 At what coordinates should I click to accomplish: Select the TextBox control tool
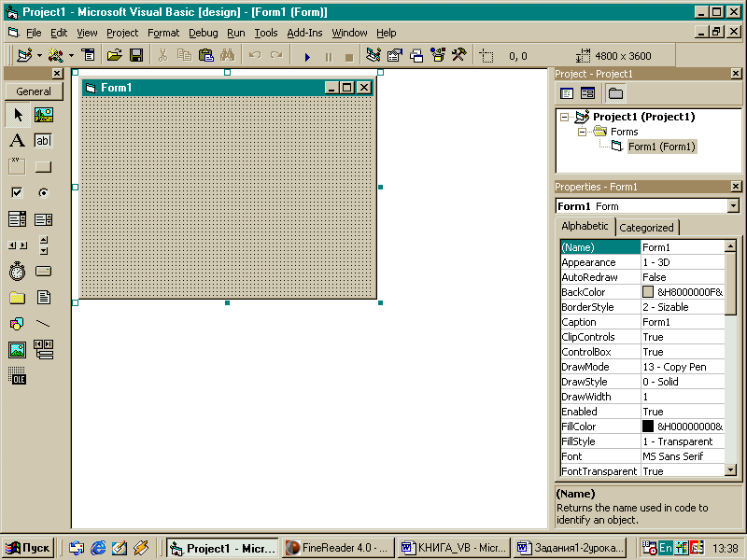[x=43, y=141]
